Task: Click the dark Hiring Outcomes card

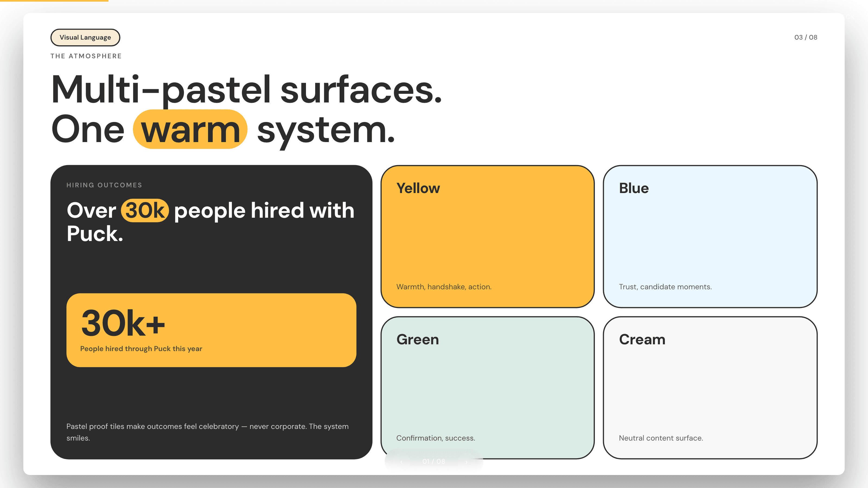Action: point(211,312)
